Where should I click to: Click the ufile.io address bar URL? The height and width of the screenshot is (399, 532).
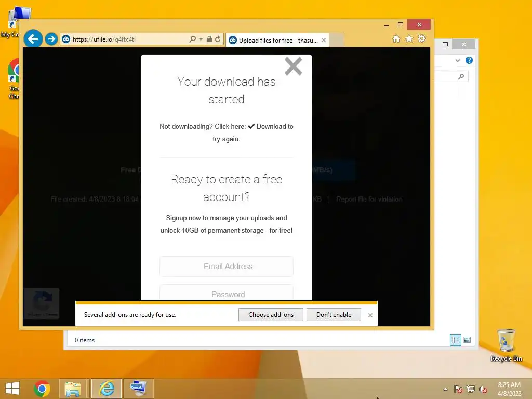[x=104, y=39]
